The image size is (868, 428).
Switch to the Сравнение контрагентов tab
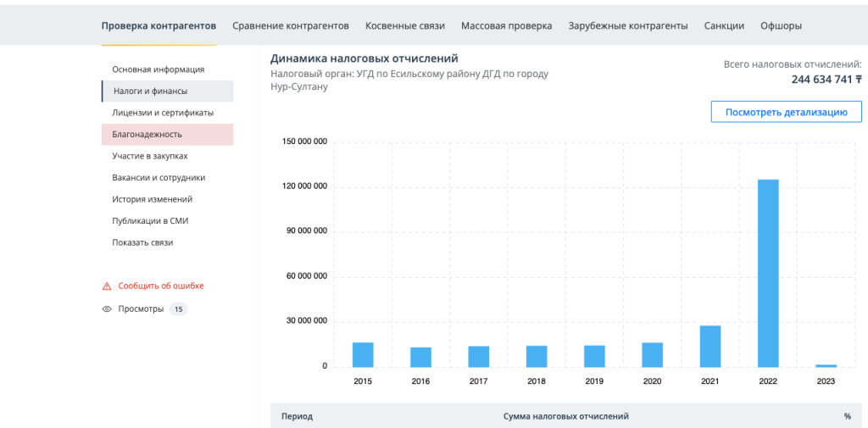(291, 25)
